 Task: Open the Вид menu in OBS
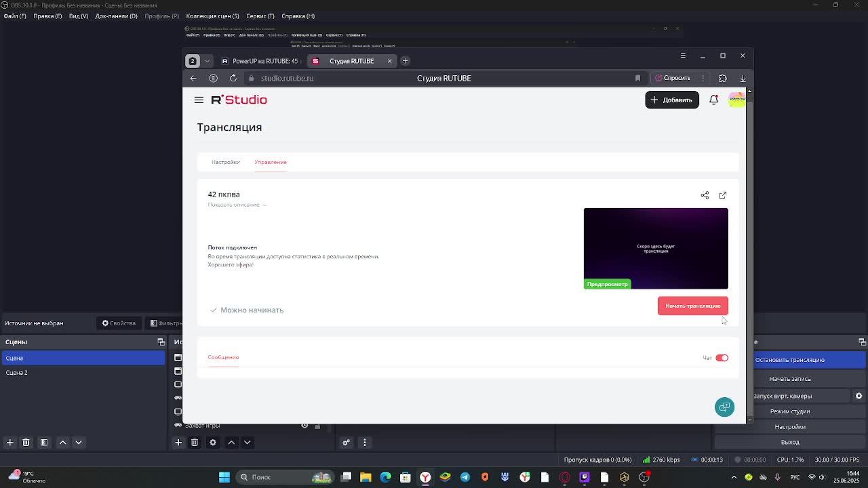pos(79,16)
